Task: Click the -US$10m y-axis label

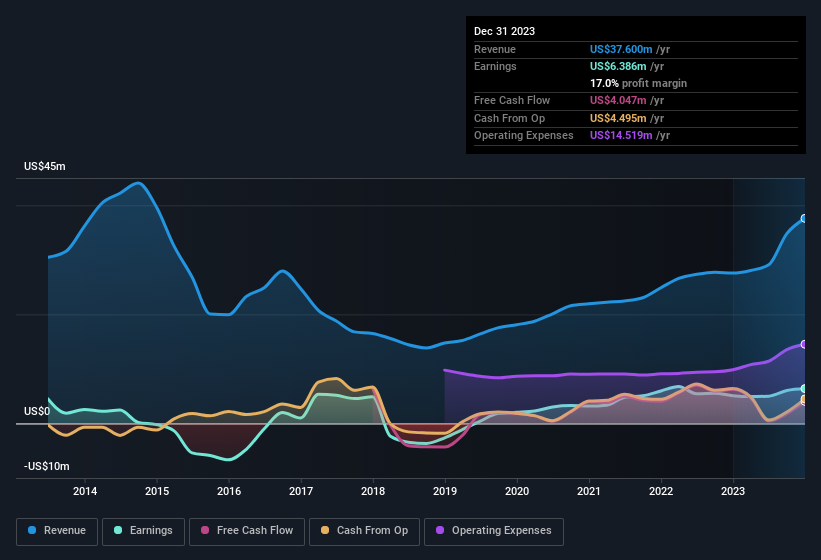Action: click(47, 467)
